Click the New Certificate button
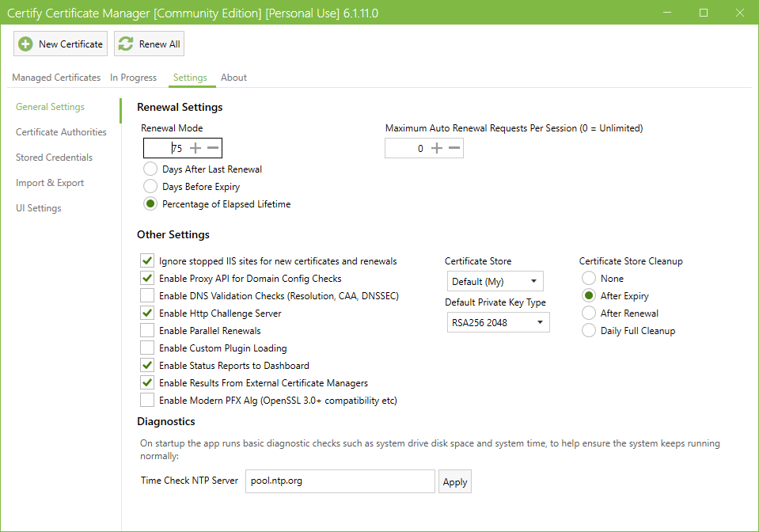759x532 pixels. [x=60, y=44]
